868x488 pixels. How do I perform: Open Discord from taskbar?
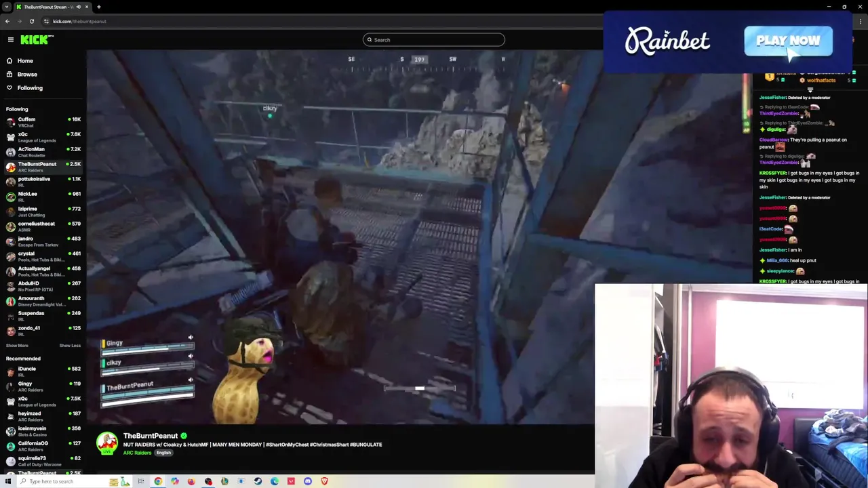(x=308, y=481)
